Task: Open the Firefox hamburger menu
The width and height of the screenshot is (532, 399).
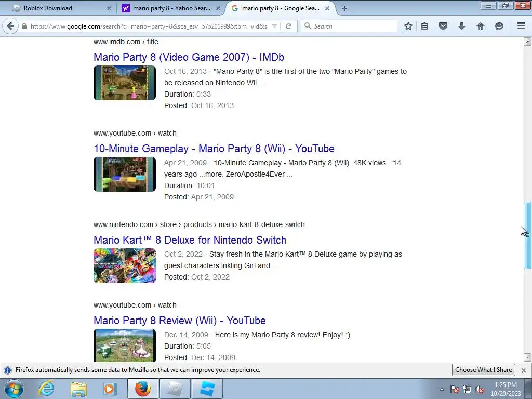Action: point(521,26)
